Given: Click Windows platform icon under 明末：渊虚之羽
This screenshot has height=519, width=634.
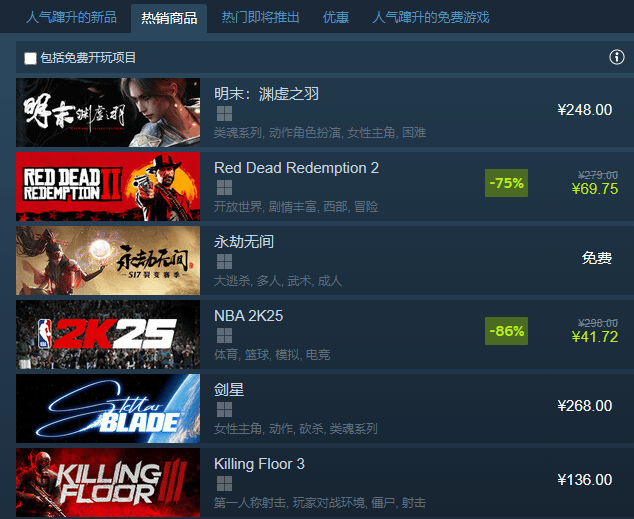Looking at the screenshot, I should click(x=224, y=114).
